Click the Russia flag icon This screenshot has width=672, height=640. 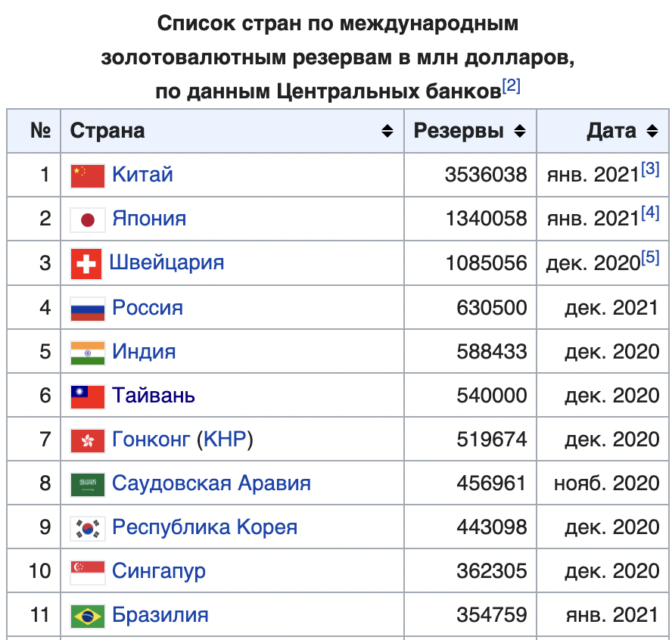88,309
